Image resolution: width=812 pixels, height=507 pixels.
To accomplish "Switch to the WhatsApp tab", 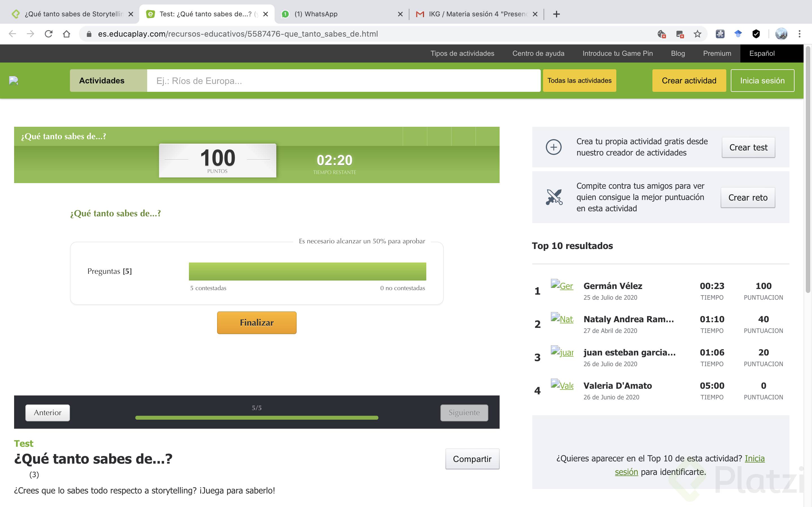I will point(339,14).
